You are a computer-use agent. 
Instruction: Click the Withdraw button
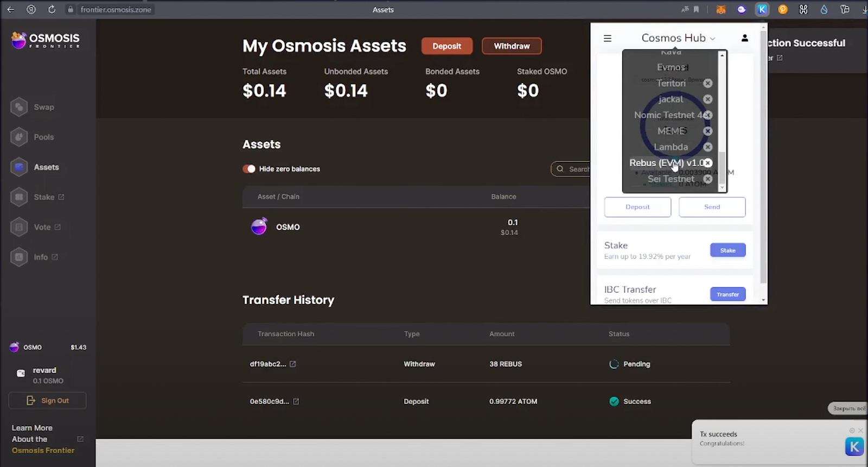point(512,46)
